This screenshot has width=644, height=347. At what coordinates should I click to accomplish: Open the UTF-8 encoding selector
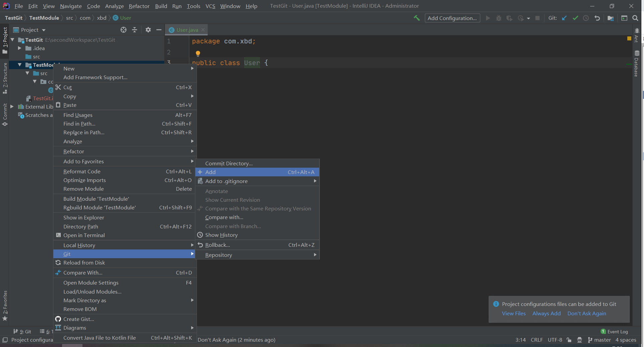pos(555,340)
